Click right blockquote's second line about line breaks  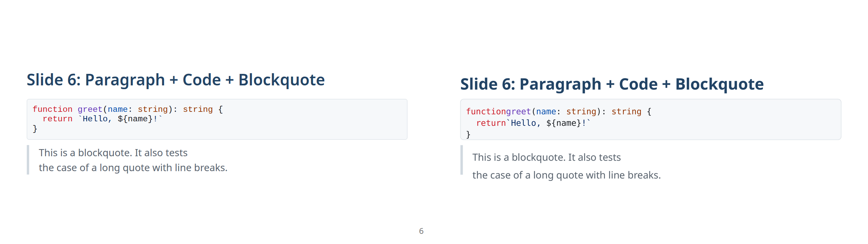point(566,175)
